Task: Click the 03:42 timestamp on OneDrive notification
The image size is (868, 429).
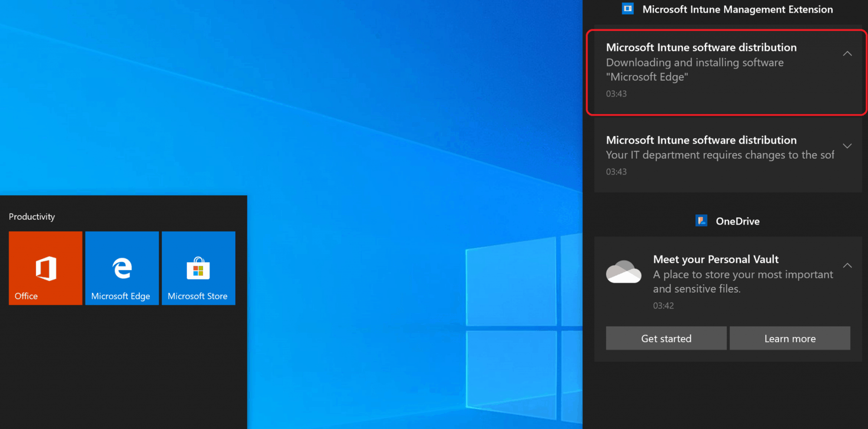Action: (663, 306)
